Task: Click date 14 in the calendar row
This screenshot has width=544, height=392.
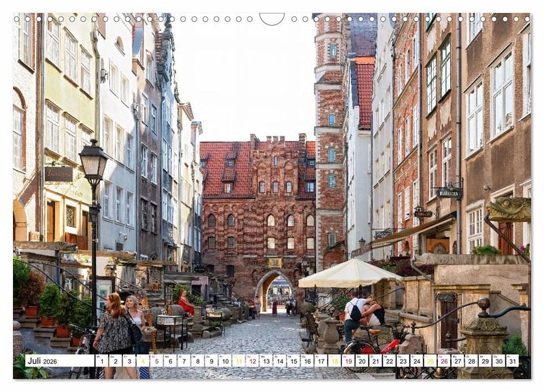Action: click(279, 361)
